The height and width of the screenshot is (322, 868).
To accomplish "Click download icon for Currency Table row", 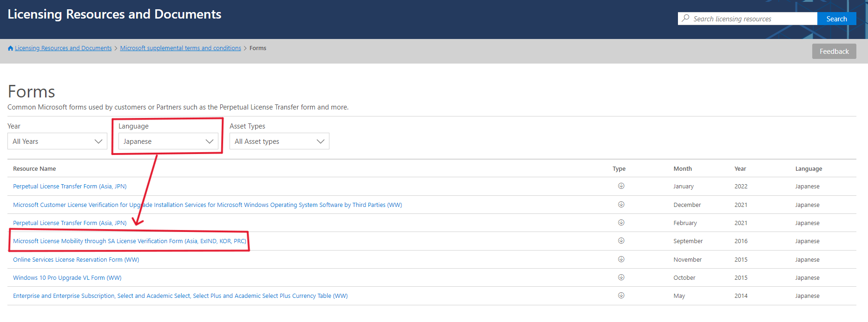I will tap(621, 296).
